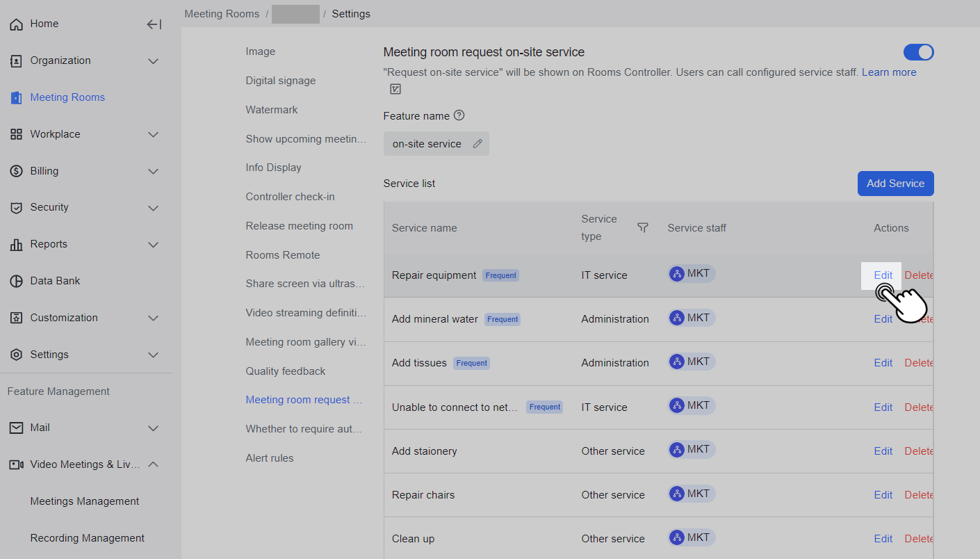The width and height of the screenshot is (980, 559).
Task: Go to Meeting Rooms in the breadcrumb
Action: point(222,14)
